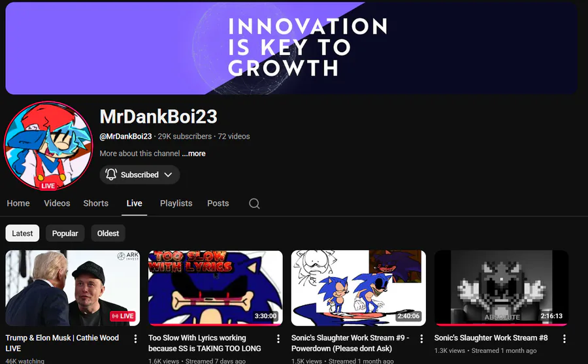Image resolution: width=588 pixels, height=364 pixels.
Task: Open the Sonic's Slaughter Work Stream #9 thumbnail
Action: tap(359, 288)
